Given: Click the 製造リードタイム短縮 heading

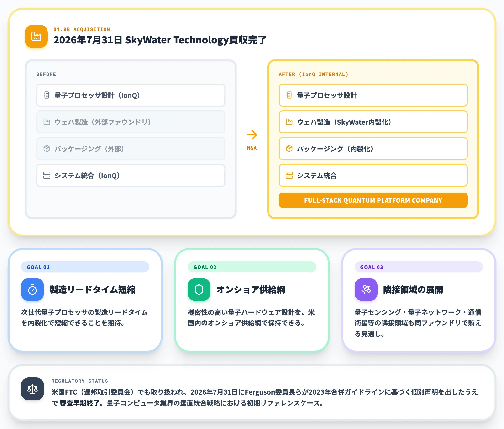Looking at the screenshot, I should point(93,290).
